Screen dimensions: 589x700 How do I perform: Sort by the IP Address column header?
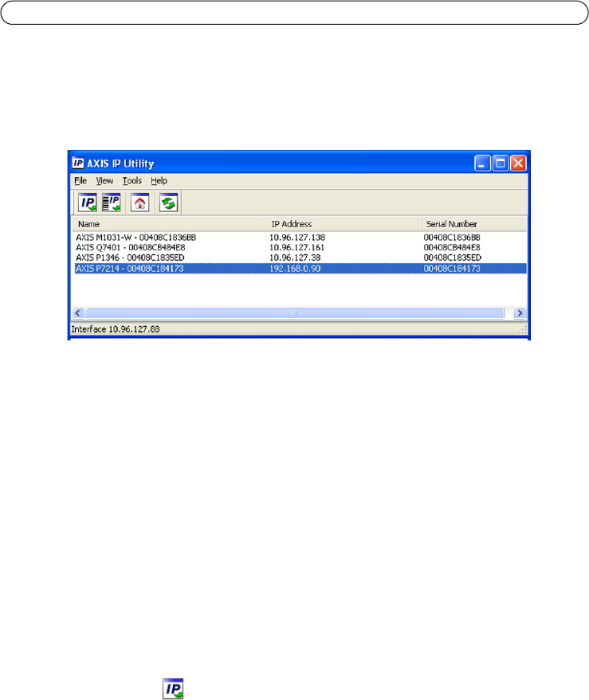click(x=342, y=224)
